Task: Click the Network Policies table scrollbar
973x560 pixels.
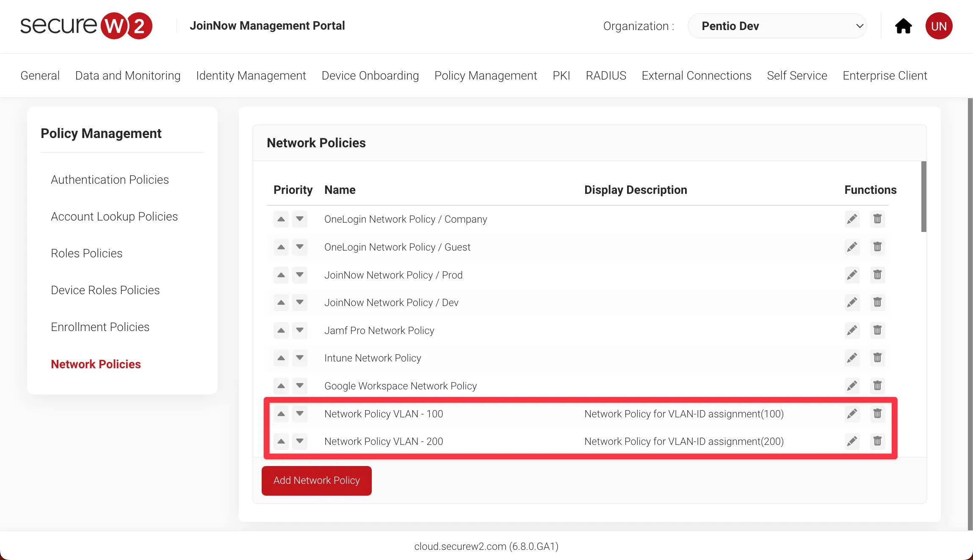Action: click(x=923, y=197)
